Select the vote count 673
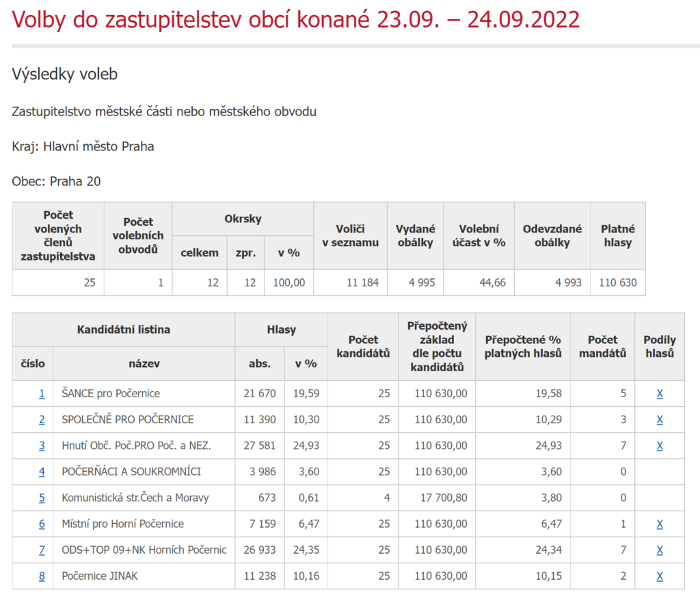Viewport: 700px width, 603px height. click(x=267, y=498)
